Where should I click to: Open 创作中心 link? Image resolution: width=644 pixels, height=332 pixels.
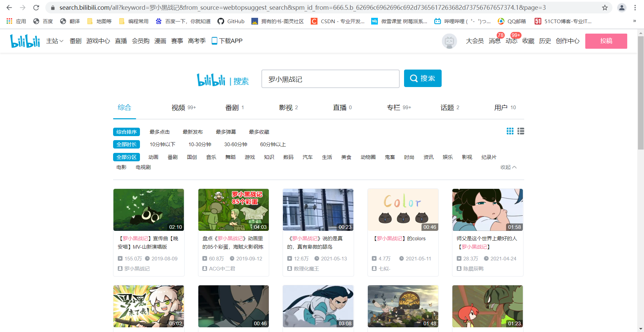tap(567, 41)
